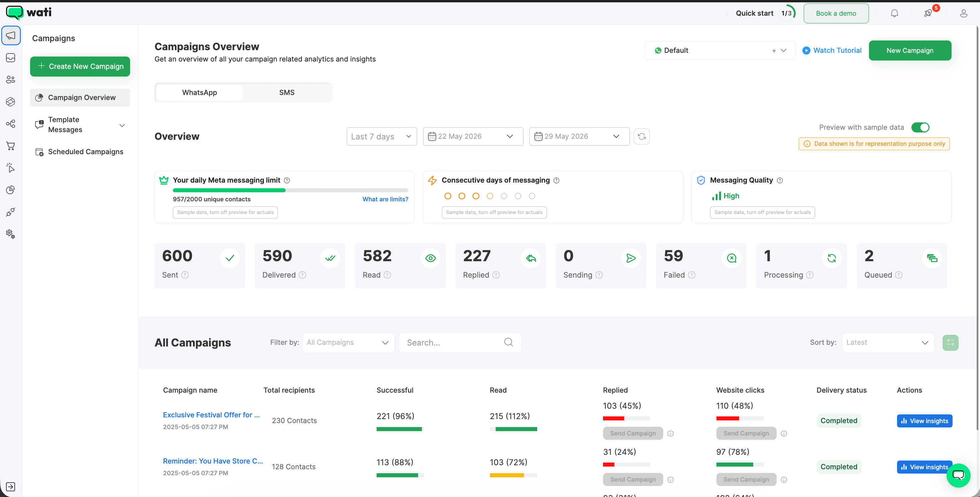Click the 'High' messaging quality value

[x=731, y=196]
